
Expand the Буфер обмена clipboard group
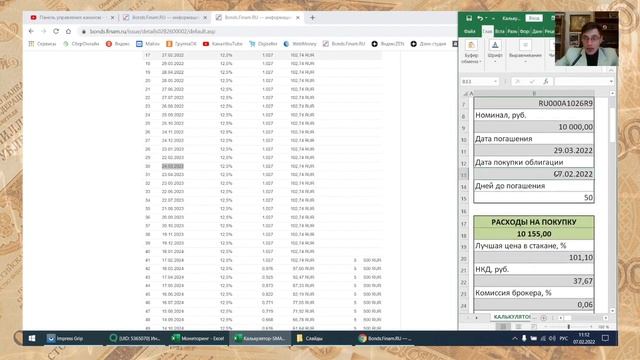471,52
